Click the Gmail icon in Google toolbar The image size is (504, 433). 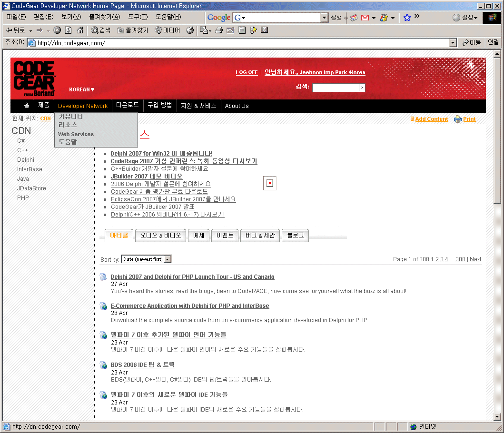[365, 18]
